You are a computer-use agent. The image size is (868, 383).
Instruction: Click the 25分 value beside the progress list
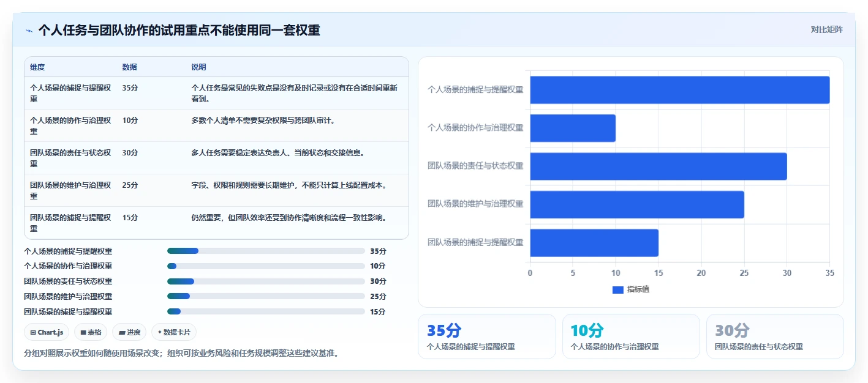coord(378,296)
